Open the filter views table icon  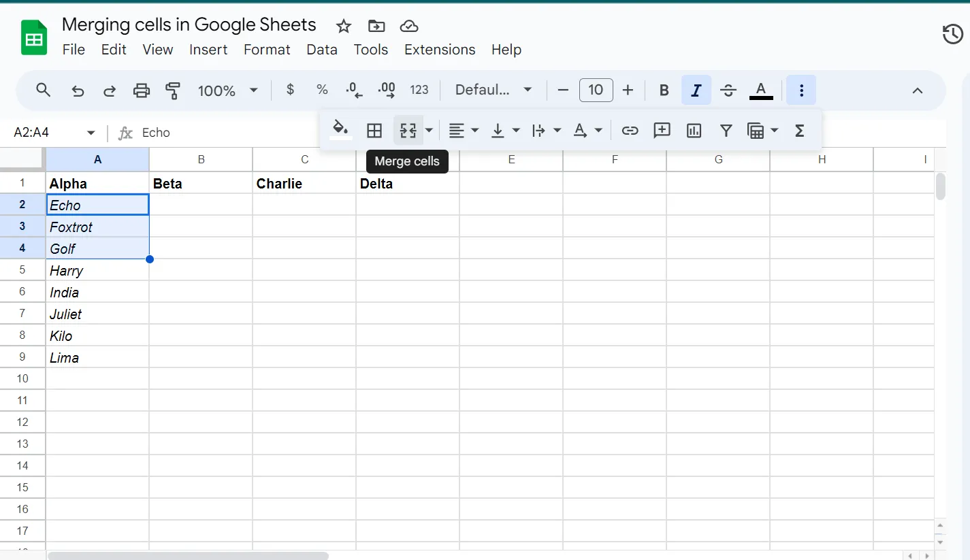tap(756, 130)
